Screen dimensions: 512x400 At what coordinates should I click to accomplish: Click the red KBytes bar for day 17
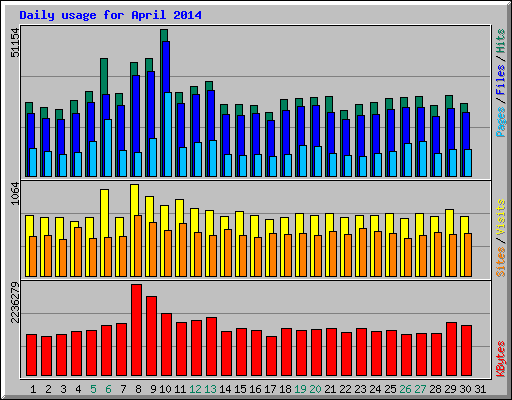tap(271, 356)
